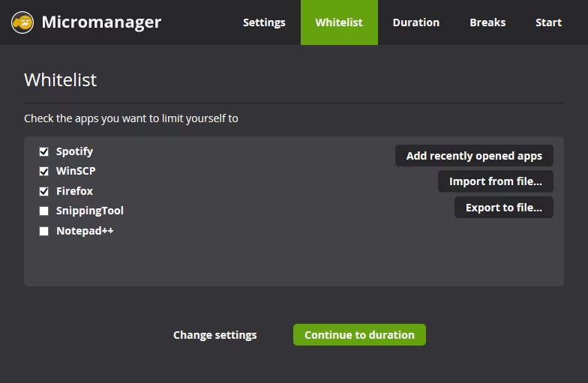Screen dimensions: 588x383
Task: Open the Breaks tab
Action: point(487,22)
